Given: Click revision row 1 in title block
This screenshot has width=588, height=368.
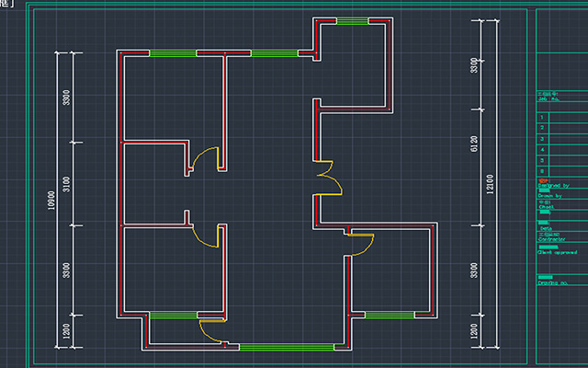Looking at the screenshot, I should pyautogui.click(x=562, y=118).
